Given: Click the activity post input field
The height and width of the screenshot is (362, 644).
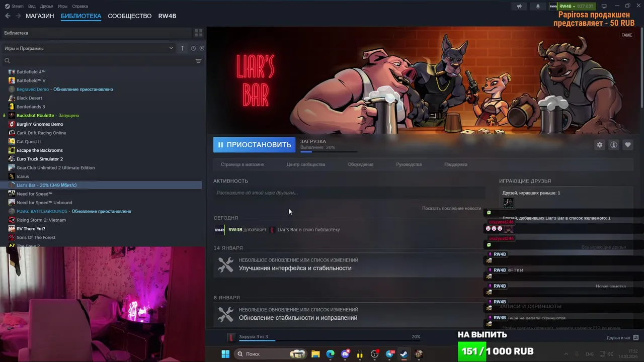Looking at the screenshot, I should pos(349,193).
